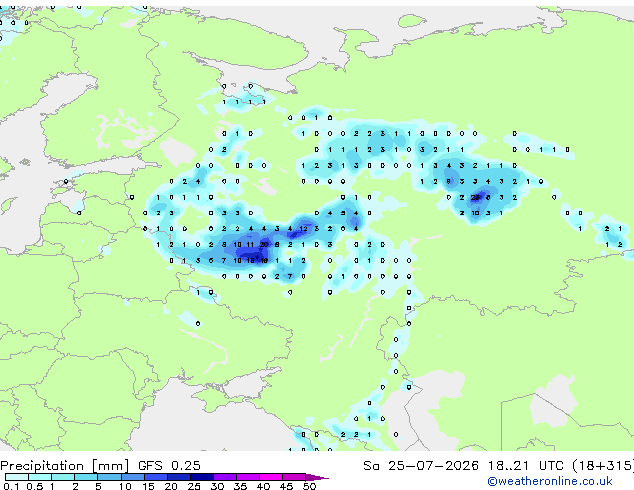Click the "0.1" legend scale label
The image size is (634, 490).
pyautogui.click(x=11, y=486)
